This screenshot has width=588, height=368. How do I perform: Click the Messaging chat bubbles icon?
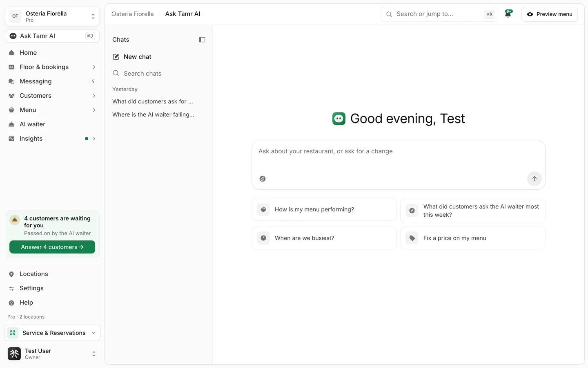pyautogui.click(x=11, y=81)
